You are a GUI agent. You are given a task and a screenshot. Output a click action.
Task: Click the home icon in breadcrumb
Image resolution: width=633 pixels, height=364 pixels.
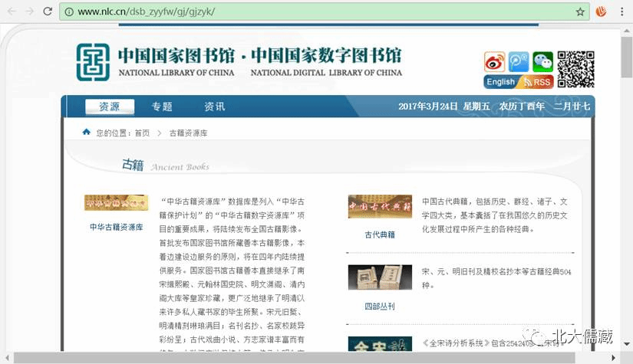(x=87, y=133)
